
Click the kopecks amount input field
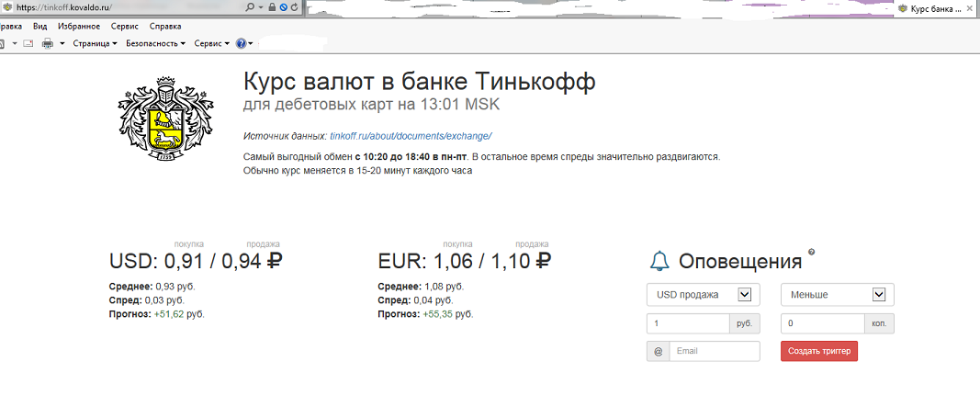(x=823, y=323)
